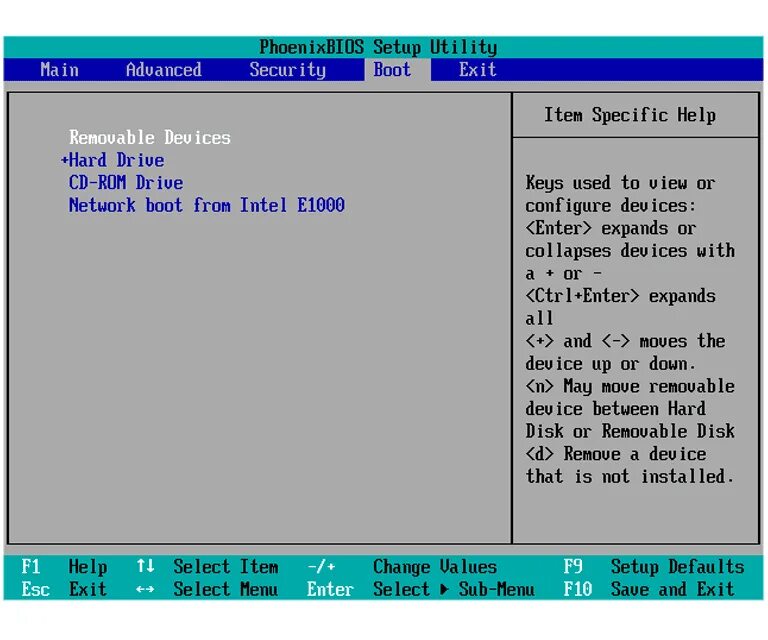Select the Hard Drive boot entry
This screenshot has height=640, width=768.
117,160
